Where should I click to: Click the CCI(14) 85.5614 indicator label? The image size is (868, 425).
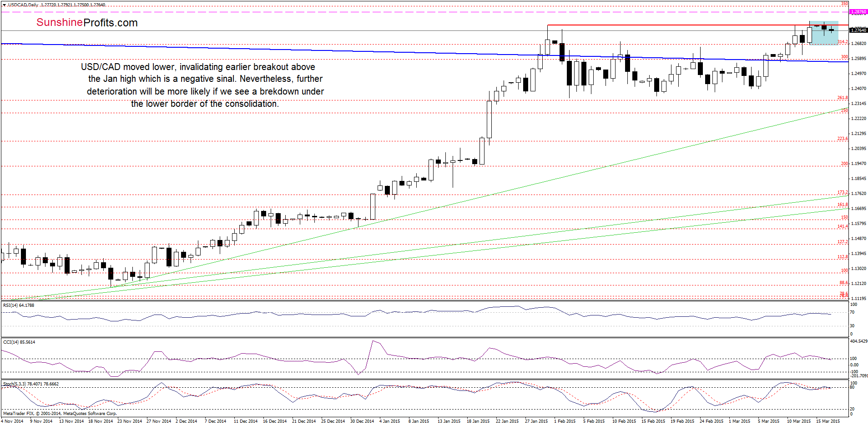pos(19,342)
